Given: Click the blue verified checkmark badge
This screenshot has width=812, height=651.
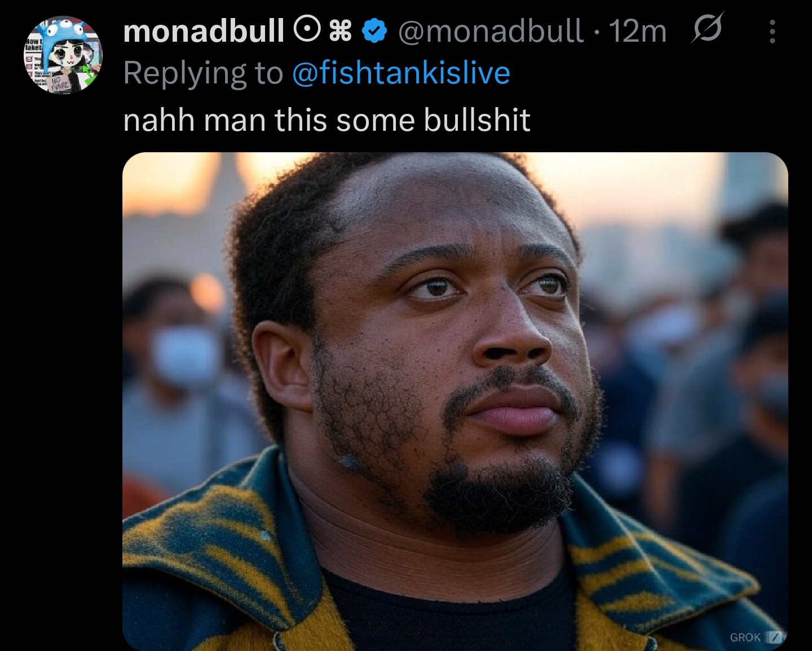Looking at the screenshot, I should pos(374,31).
